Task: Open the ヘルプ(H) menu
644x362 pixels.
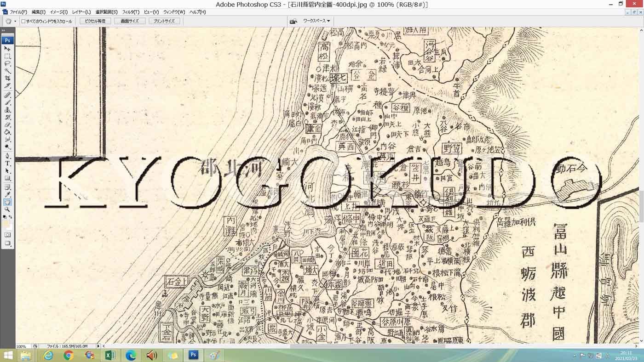Action: pos(198,12)
